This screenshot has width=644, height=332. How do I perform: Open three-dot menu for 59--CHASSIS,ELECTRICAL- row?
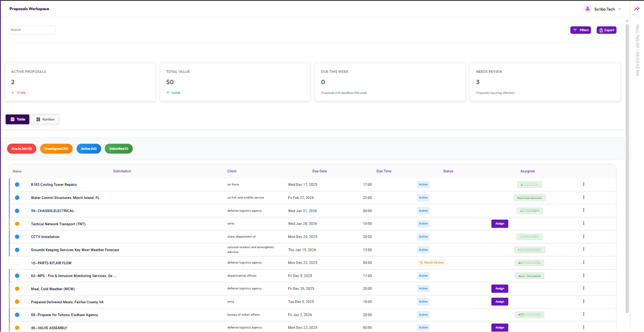point(584,210)
